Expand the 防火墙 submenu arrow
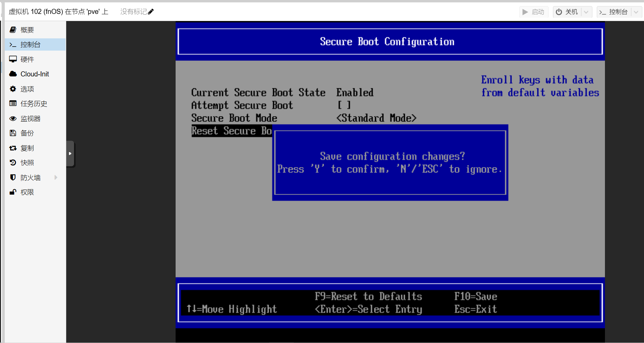Viewport: 644px width, 343px height. tap(56, 177)
